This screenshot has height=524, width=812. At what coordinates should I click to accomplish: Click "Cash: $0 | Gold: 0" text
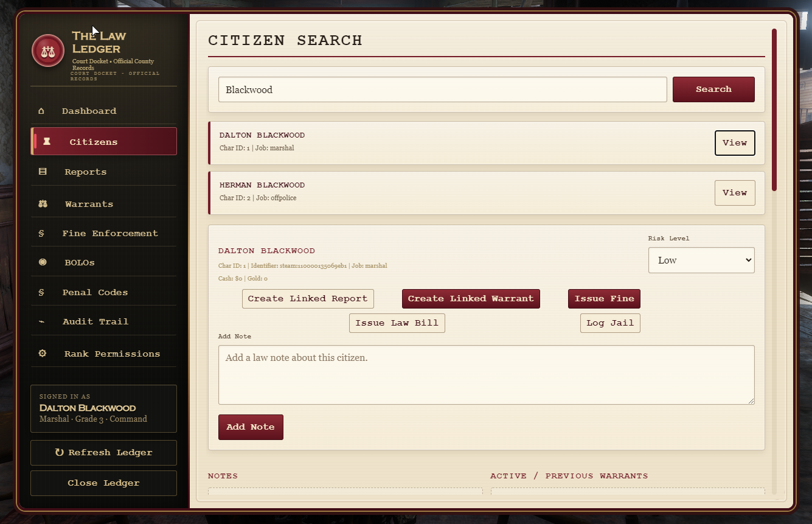(x=243, y=279)
